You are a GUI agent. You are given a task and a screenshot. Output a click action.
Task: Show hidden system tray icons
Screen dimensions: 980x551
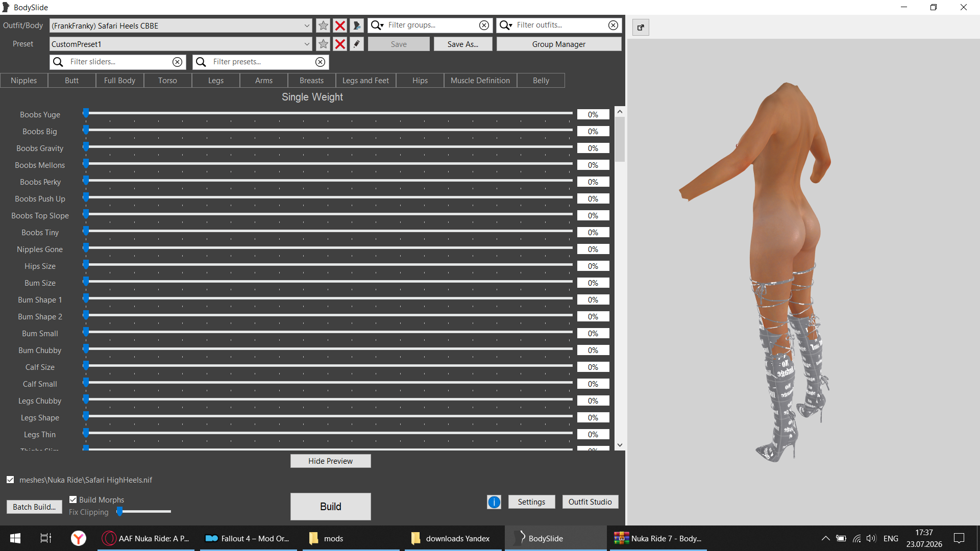825,538
